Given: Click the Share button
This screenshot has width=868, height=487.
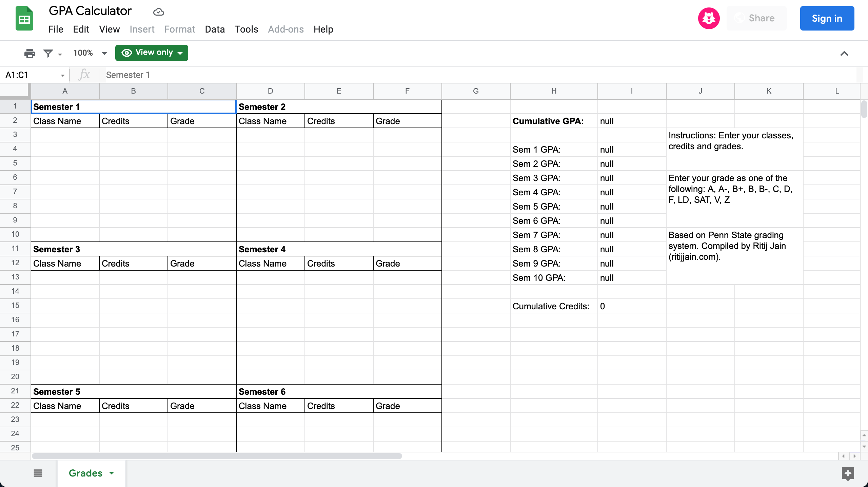Looking at the screenshot, I should click(x=756, y=18).
